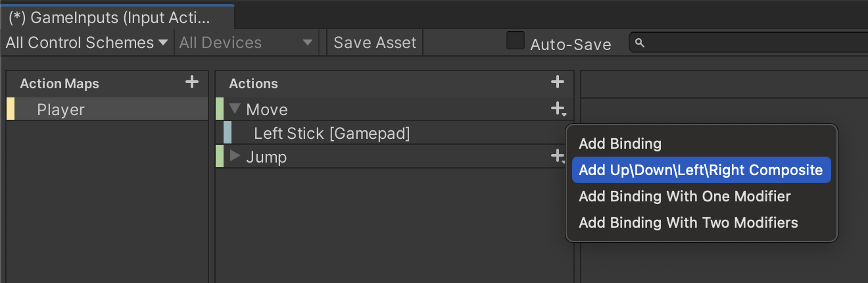
Task: Add a new action map with plus icon
Action: [x=191, y=82]
